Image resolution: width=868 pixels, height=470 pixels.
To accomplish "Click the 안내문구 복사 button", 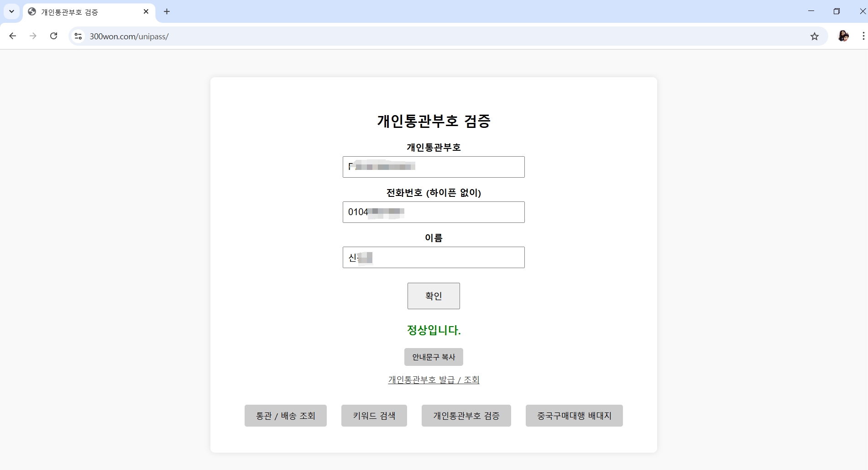I will [434, 357].
